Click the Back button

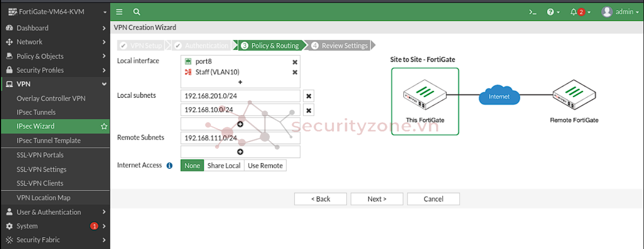pyautogui.click(x=320, y=199)
